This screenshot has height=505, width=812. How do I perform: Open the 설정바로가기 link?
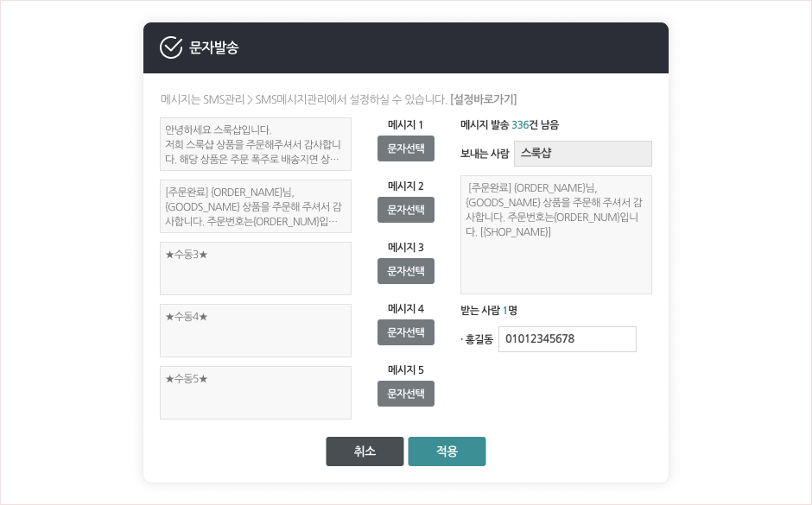(483, 99)
